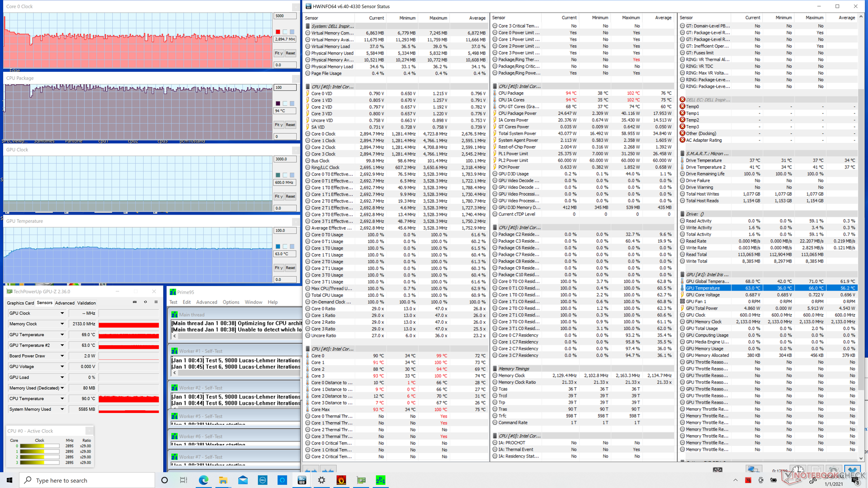The width and height of the screenshot is (868, 488).
Task: Click the HWiNFO64 title bar icon
Action: [308, 6]
